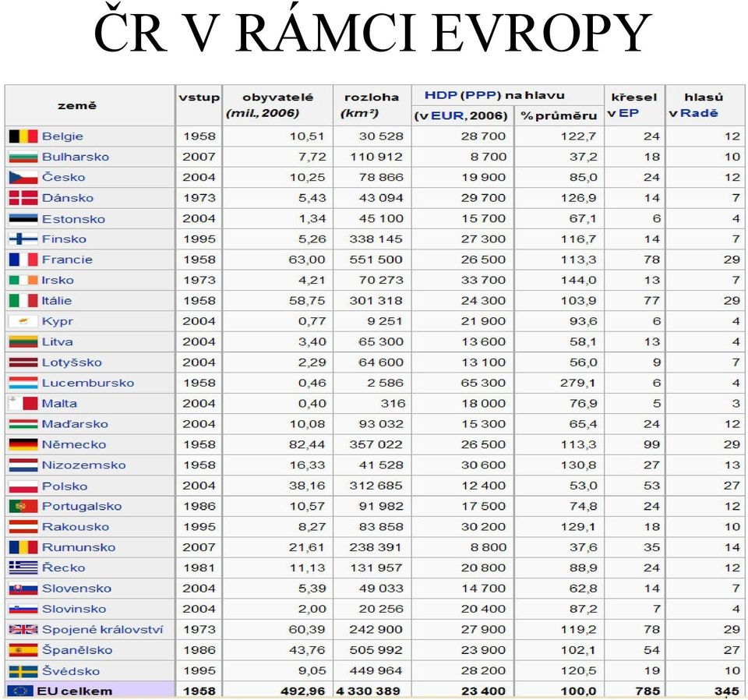Image resolution: width=748 pixels, height=700 pixels.
Task: Click the Czech flag beside Česko
Action: [x=23, y=178]
